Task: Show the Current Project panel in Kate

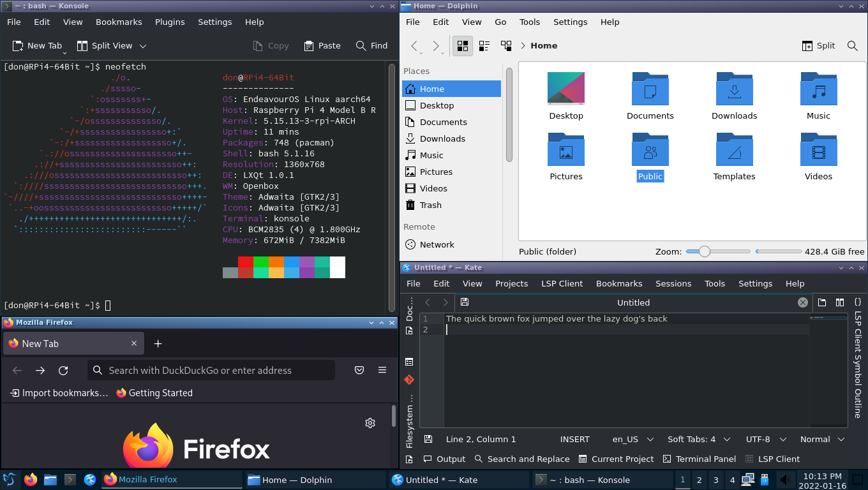Action: coord(616,459)
